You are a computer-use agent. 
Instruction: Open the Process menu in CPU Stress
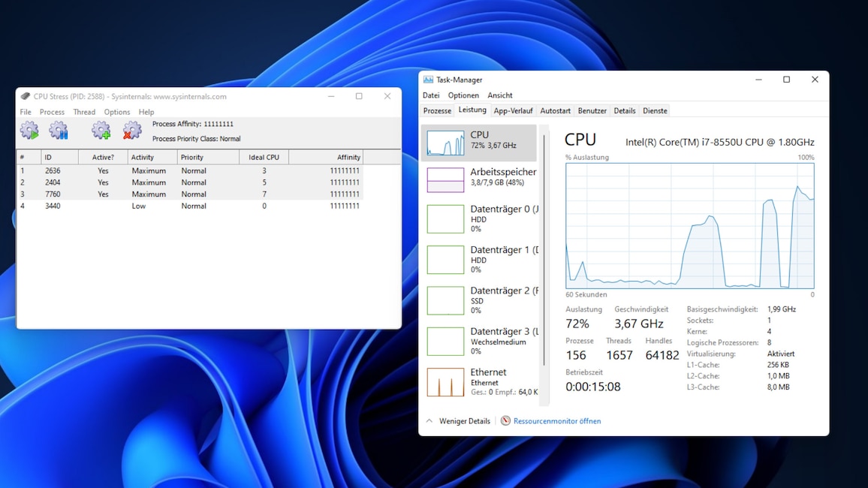(x=52, y=111)
